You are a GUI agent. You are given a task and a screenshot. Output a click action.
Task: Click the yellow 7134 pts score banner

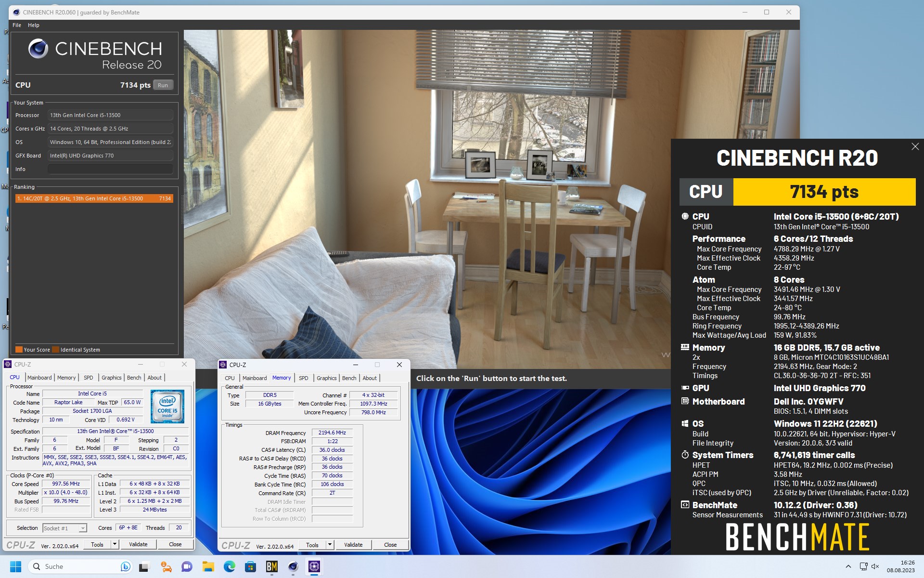[x=824, y=192]
